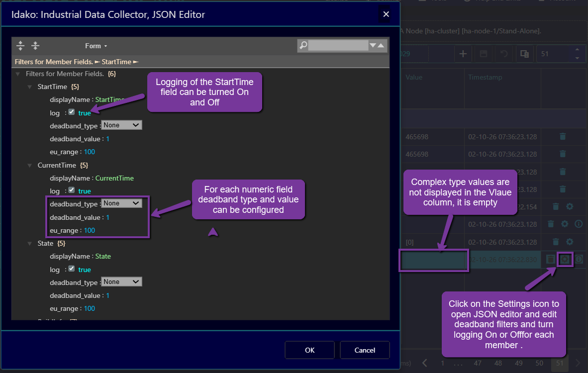Toggle the log checkbox under State
The image size is (588, 373).
pos(72,269)
